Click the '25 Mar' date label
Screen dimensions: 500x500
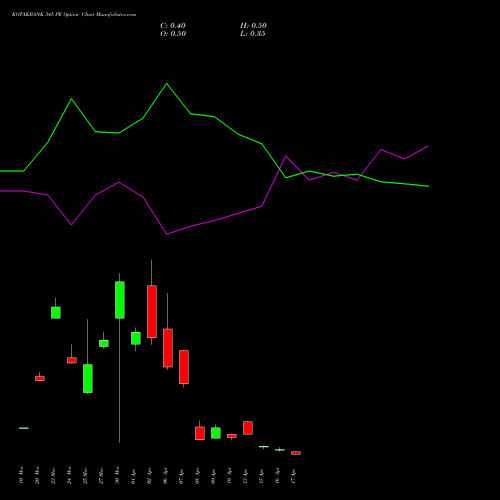[x=85, y=475]
